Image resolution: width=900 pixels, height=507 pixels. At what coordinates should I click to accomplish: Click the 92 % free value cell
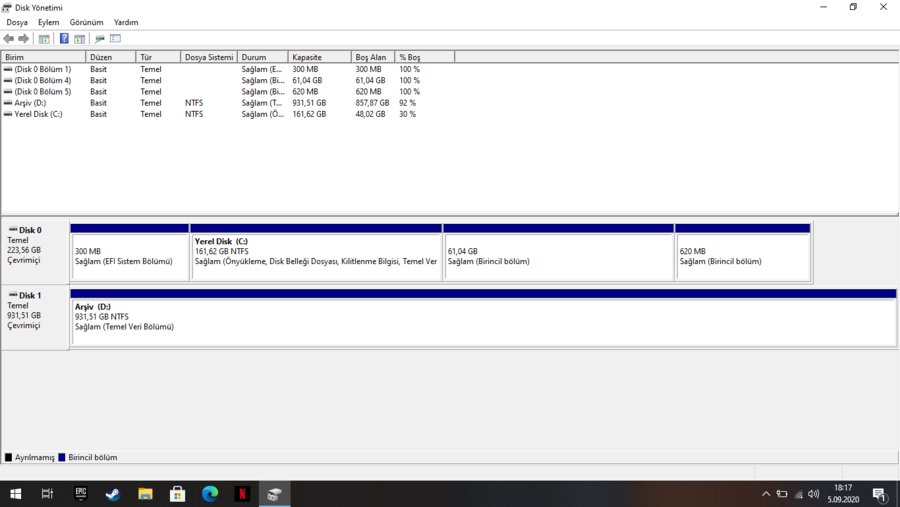(x=407, y=103)
